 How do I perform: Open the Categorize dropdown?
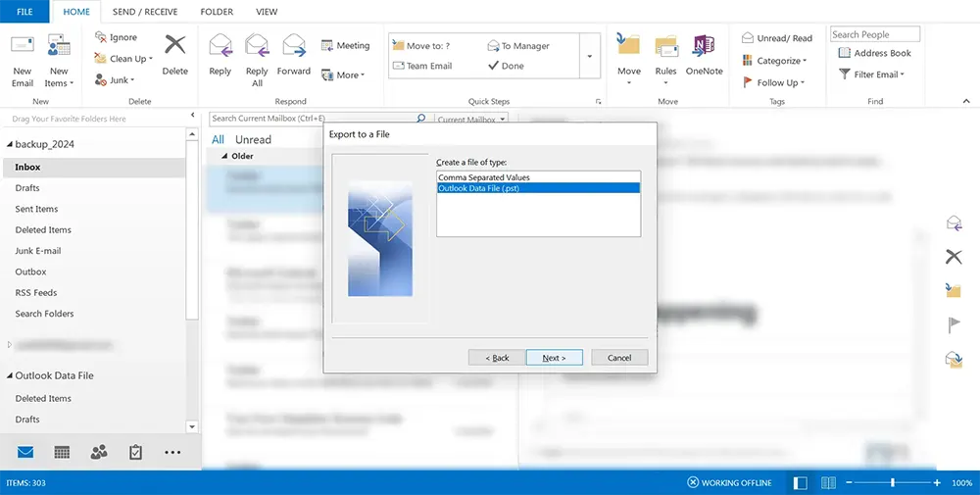[x=774, y=61]
